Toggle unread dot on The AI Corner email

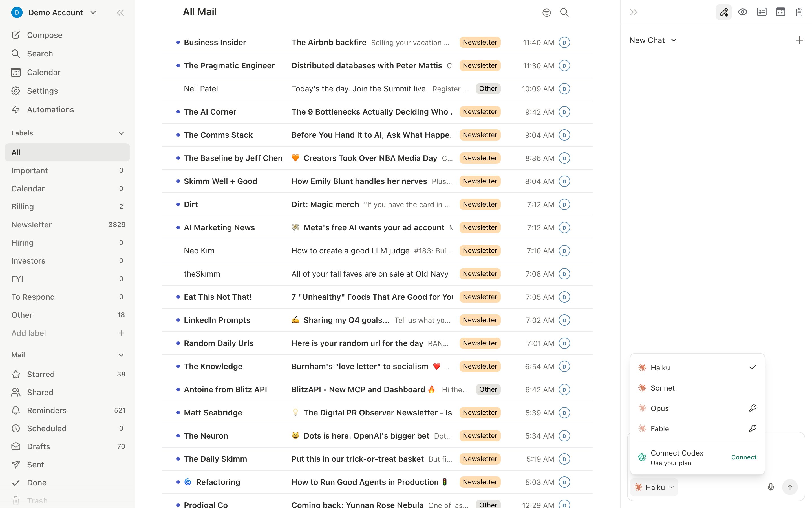pyautogui.click(x=178, y=112)
